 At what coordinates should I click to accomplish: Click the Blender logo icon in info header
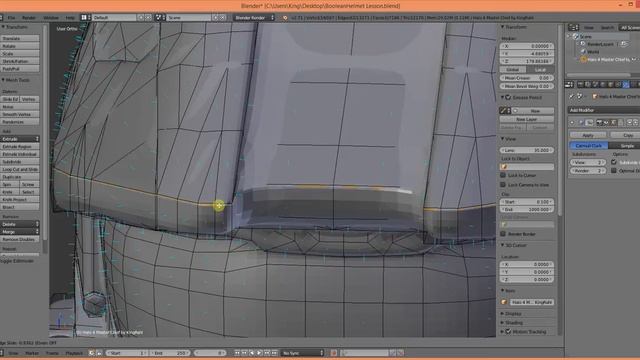[x=285, y=18]
